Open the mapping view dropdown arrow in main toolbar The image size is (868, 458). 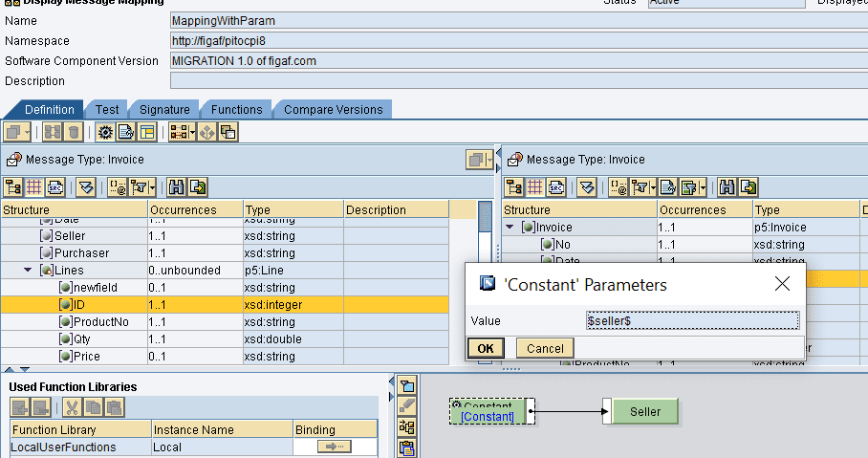(x=193, y=132)
